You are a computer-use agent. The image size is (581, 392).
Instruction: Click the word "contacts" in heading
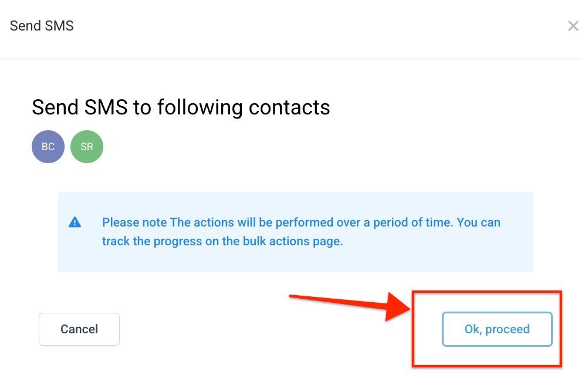tap(289, 107)
